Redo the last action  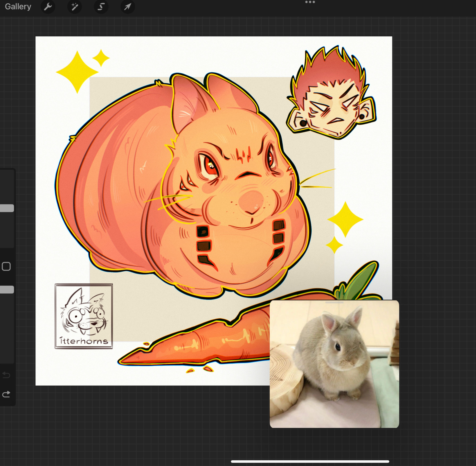click(6, 394)
